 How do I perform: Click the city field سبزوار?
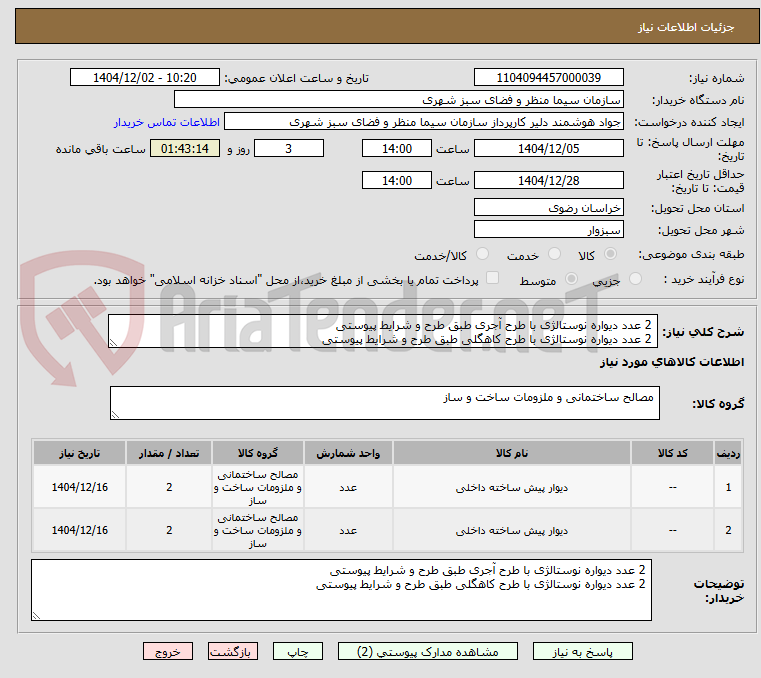[548, 230]
